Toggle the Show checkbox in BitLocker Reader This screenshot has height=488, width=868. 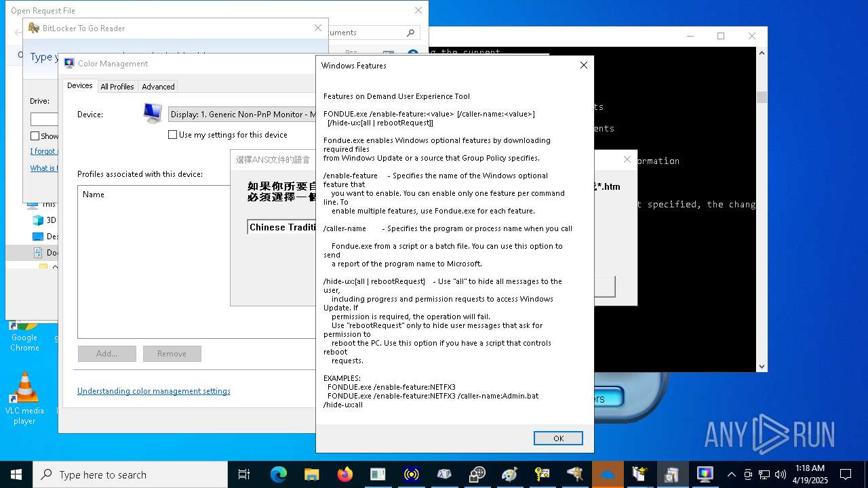[35, 136]
